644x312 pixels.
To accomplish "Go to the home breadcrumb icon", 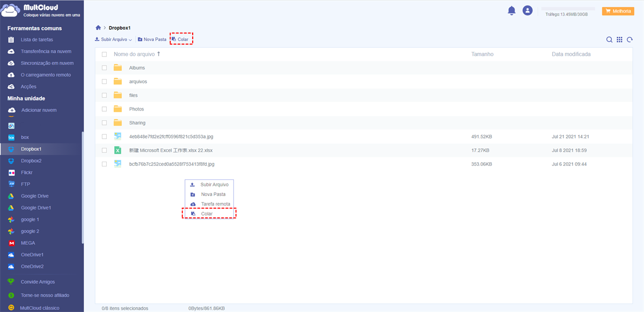I will pyautogui.click(x=98, y=27).
